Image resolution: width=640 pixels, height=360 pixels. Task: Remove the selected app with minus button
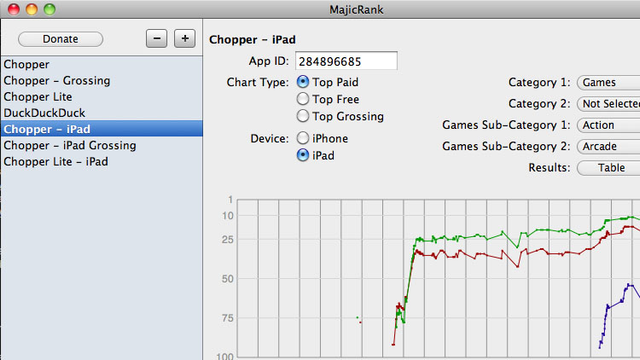coord(157,39)
